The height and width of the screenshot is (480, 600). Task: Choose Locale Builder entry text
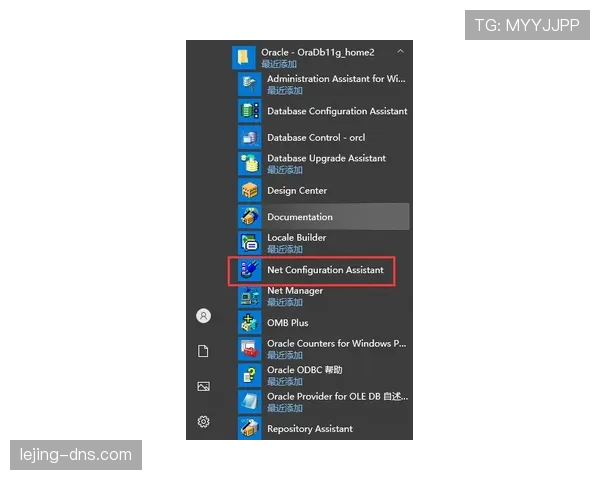(x=297, y=237)
